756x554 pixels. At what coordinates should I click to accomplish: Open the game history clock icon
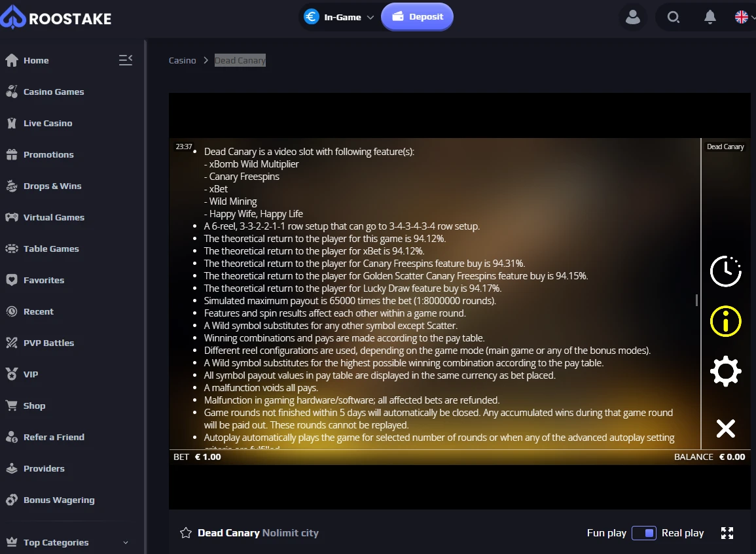pos(726,271)
